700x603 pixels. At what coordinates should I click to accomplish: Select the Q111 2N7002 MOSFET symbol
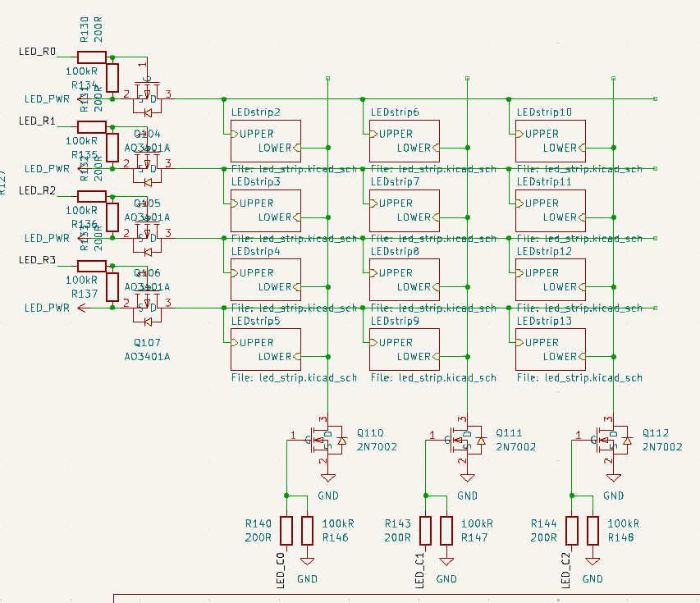462,441
